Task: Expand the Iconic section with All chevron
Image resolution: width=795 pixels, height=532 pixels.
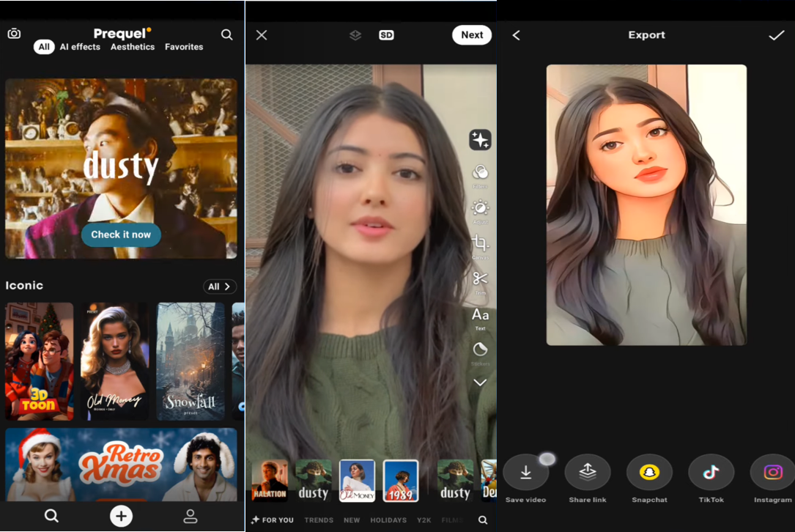Action: [x=220, y=287]
